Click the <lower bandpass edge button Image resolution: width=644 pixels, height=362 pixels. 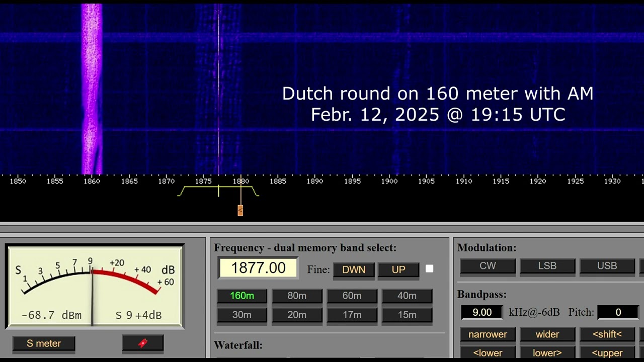coord(488,353)
